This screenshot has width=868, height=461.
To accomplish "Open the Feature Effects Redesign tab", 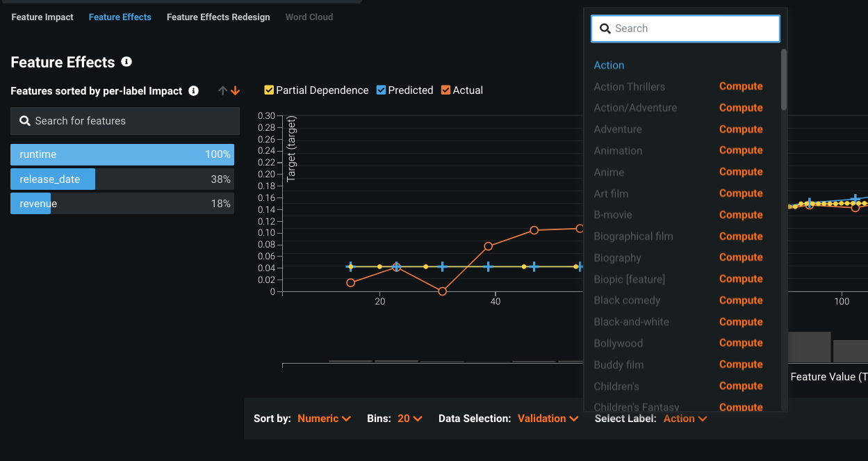I will (218, 17).
